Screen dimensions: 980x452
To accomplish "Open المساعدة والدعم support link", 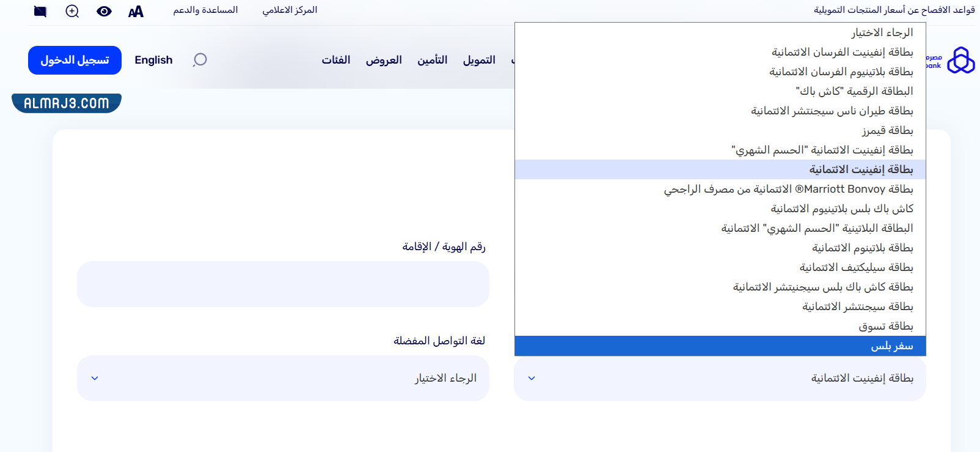I will (206, 10).
